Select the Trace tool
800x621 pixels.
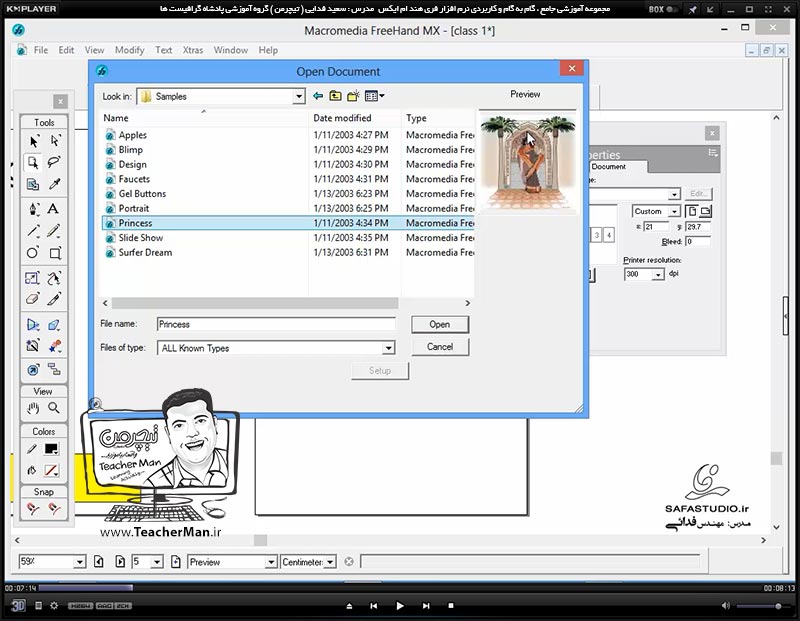tap(33, 346)
